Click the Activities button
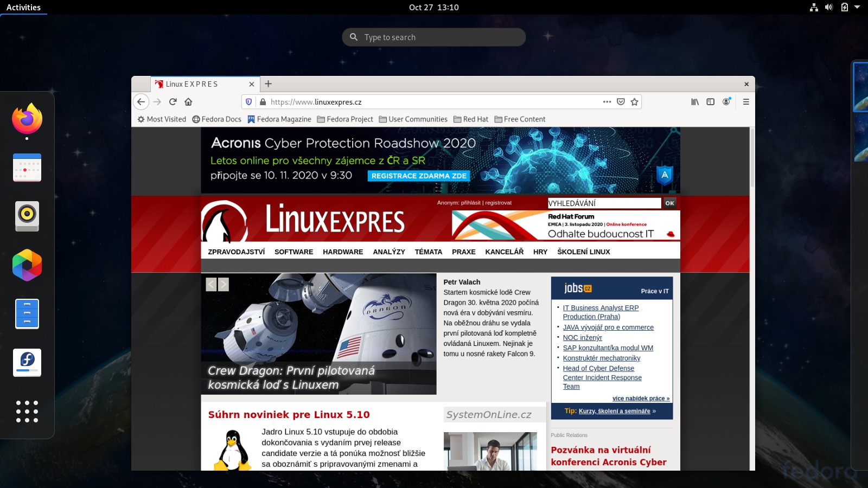 23,7
